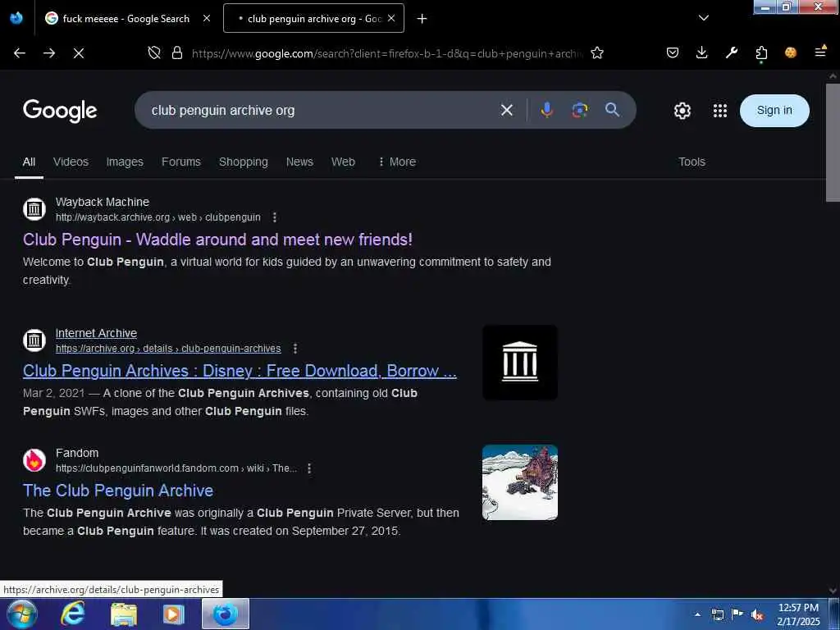Open Firefox application menu

click(820, 52)
